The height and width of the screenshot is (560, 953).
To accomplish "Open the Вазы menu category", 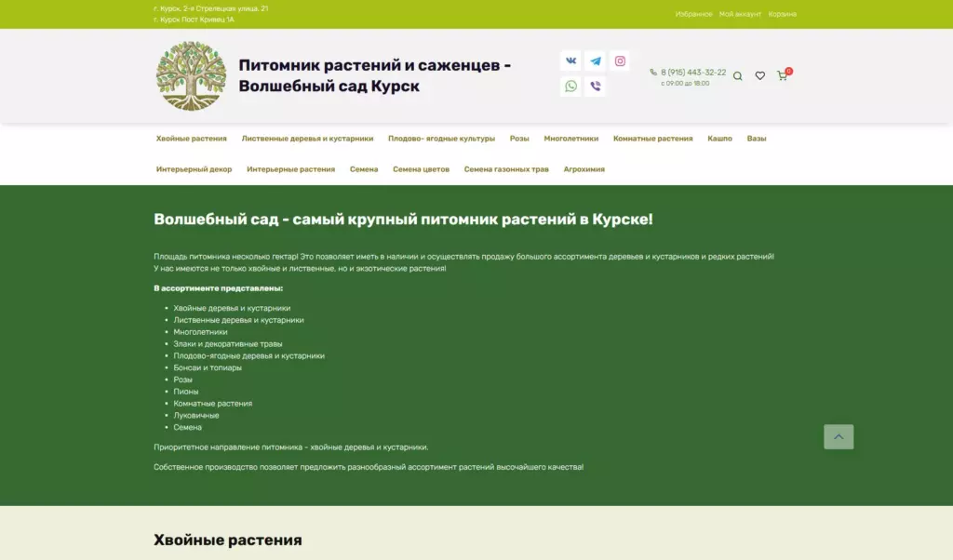I will [757, 139].
